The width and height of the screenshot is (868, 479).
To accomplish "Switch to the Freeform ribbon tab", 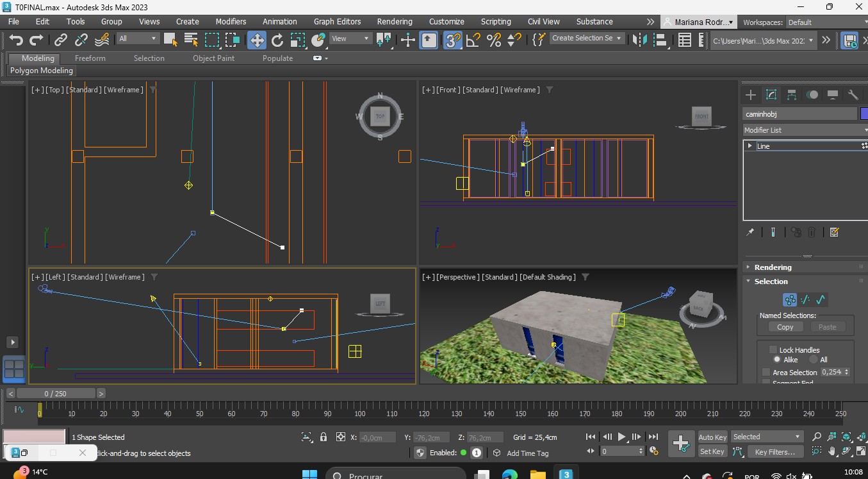I will [90, 58].
